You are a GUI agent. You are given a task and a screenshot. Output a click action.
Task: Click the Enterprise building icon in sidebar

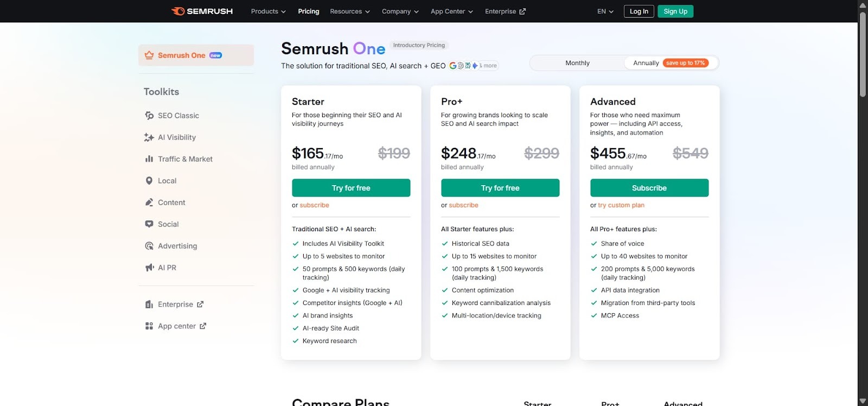(149, 304)
